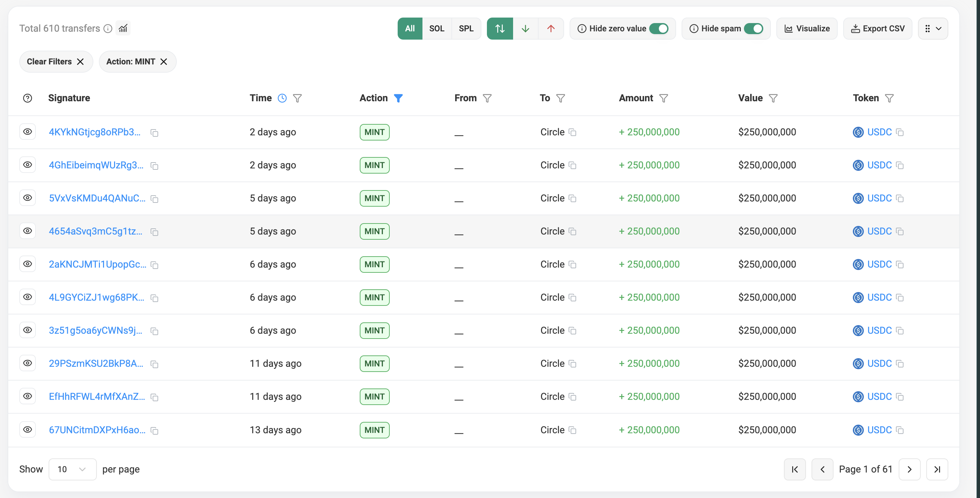
Task: Copy the 4KYkNGtjcg8oRPb3 signature
Action: coord(154,133)
